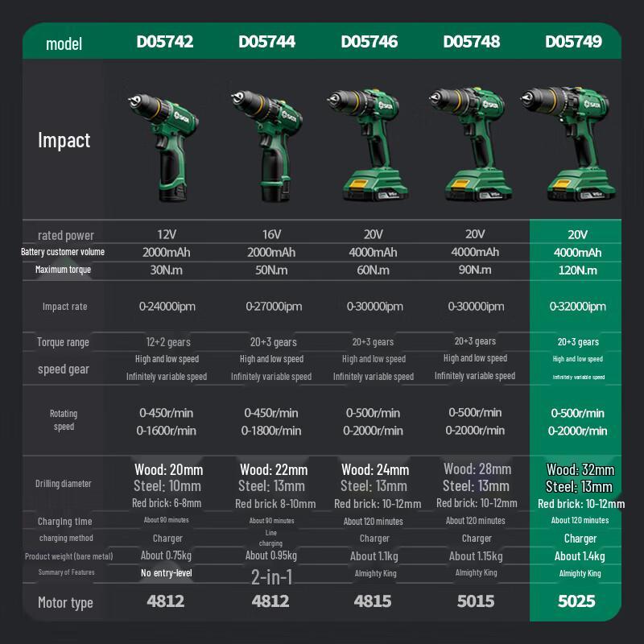Click the 'Charging time' row label

click(65, 522)
